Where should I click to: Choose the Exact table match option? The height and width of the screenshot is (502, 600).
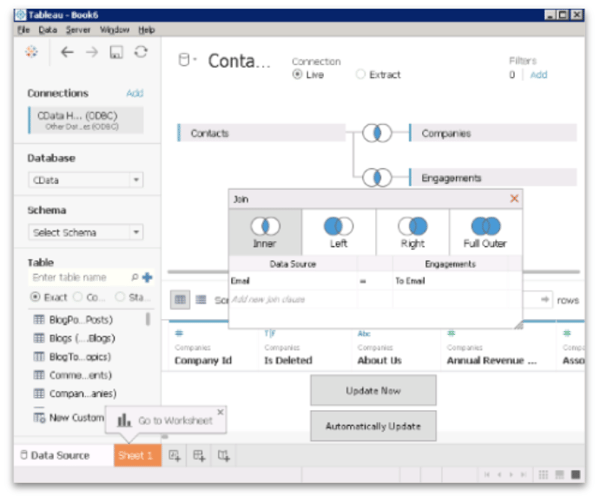(37, 297)
